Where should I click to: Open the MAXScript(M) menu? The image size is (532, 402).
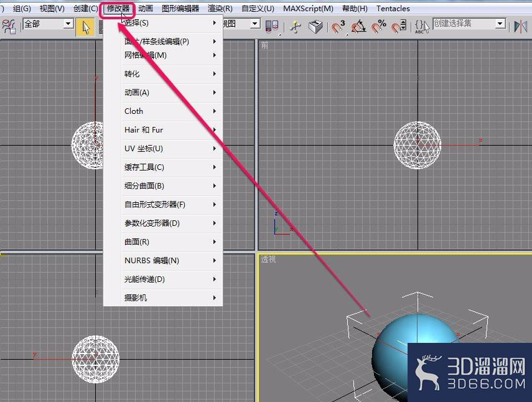click(308, 9)
